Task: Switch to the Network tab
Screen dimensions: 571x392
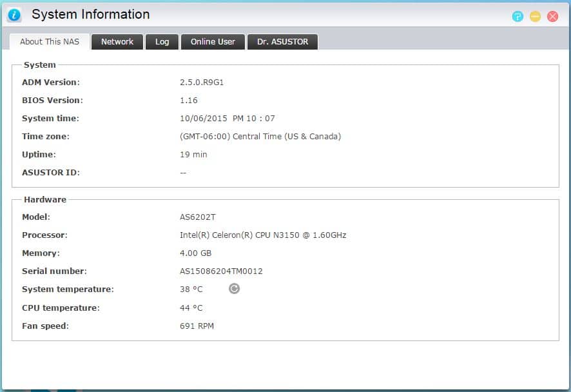Action: (x=117, y=42)
